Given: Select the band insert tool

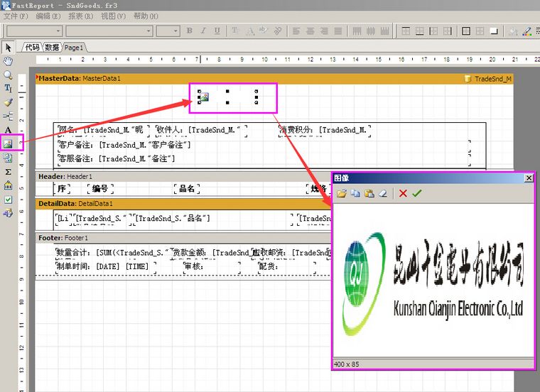Looking at the screenshot, I should pos(8,116).
